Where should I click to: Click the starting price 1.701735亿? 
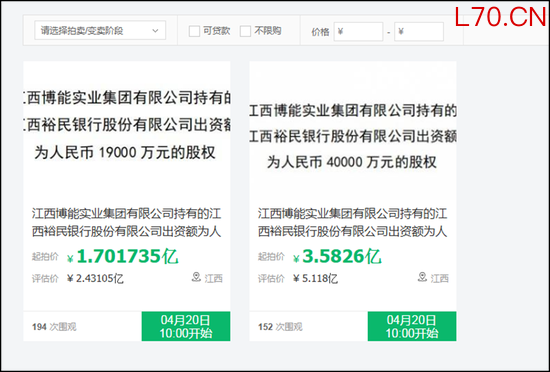click(123, 256)
